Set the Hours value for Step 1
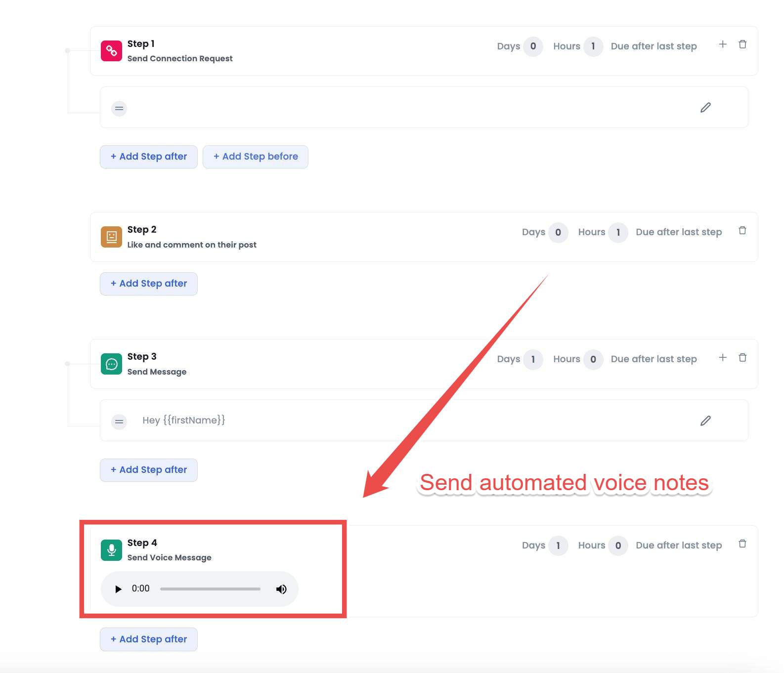The image size is (784, 673). [x=593, y=46]
